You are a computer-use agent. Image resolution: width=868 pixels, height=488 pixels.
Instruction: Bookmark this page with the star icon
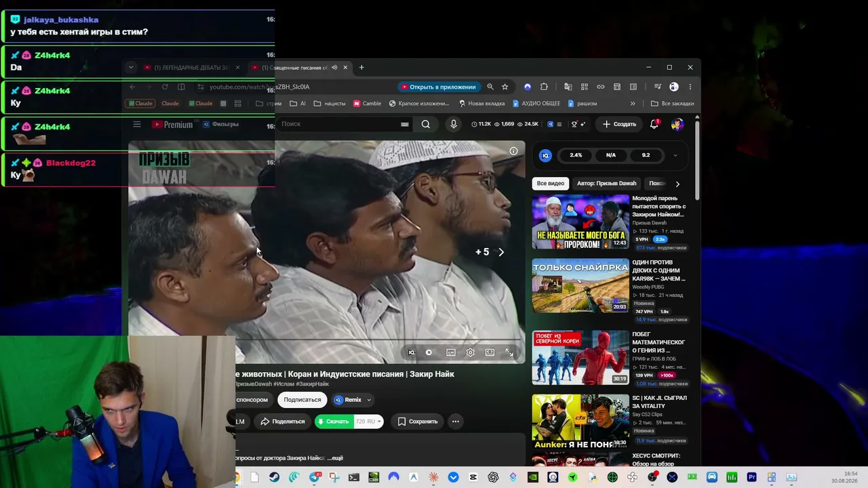[x=505, y=87]
